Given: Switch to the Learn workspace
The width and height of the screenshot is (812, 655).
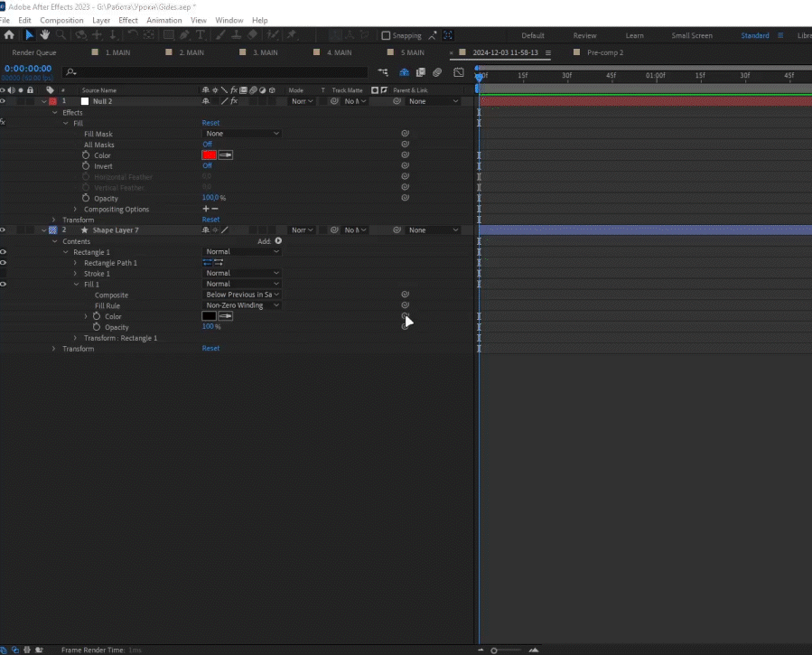Looking at the screenshot, I should (634, 36).
